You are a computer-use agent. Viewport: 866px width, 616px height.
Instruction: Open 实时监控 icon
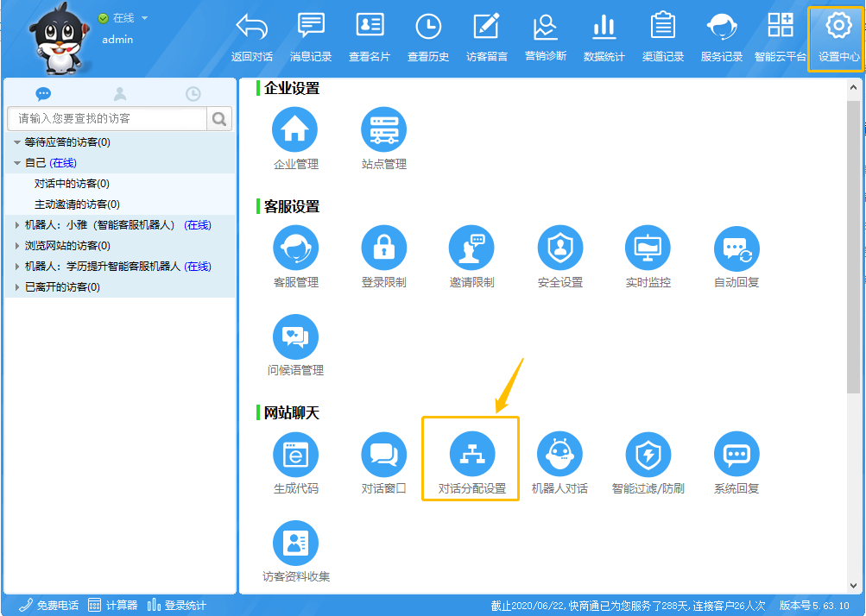point(648,248)
